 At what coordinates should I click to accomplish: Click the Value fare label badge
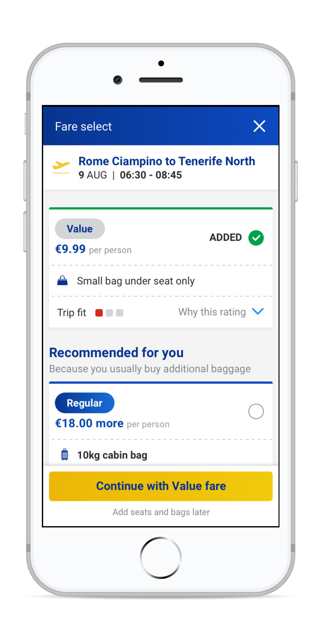point(80,229)
